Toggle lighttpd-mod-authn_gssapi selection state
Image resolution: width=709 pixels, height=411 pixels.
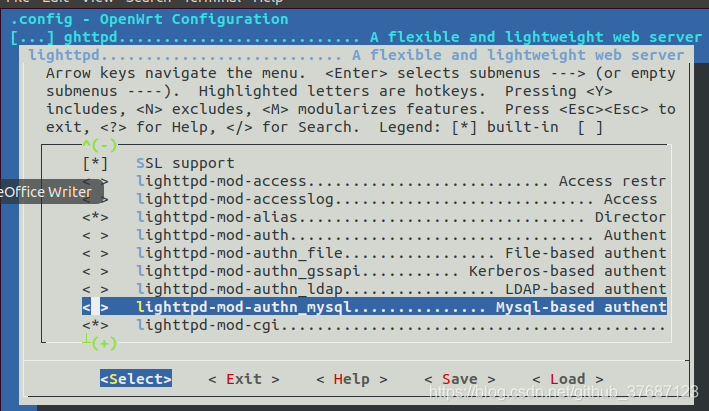[x=95, y=272]
